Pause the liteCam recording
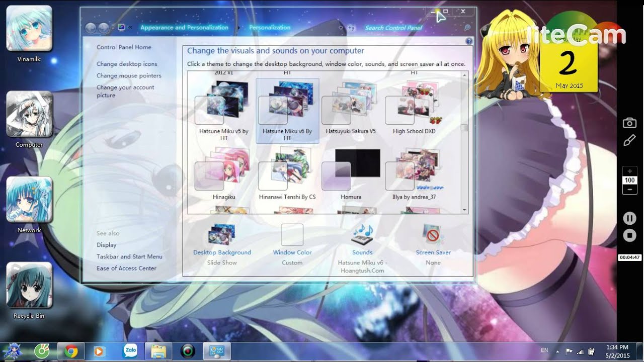Image resolution: width=644 pixels, height=362 pixels. (x=629, y=218)
